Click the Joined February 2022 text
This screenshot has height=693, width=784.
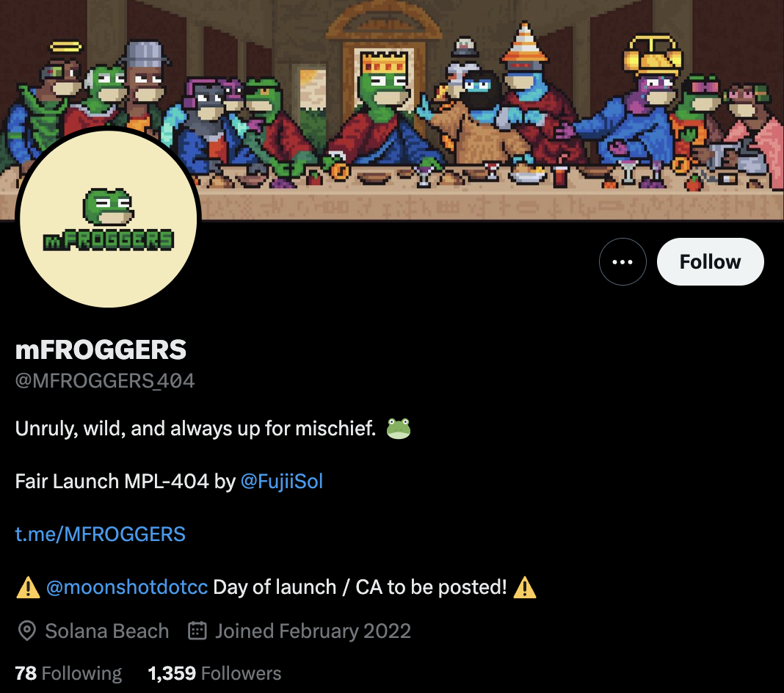click(x=313, y=631)
